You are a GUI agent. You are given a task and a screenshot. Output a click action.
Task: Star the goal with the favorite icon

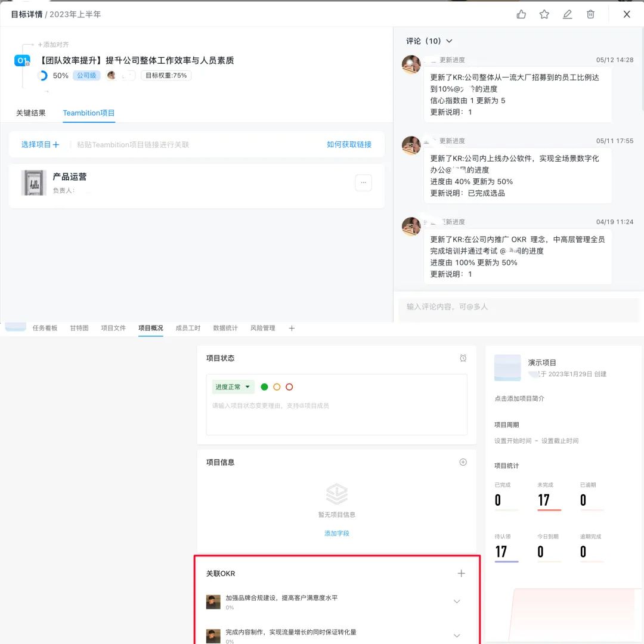coord(544,14)
